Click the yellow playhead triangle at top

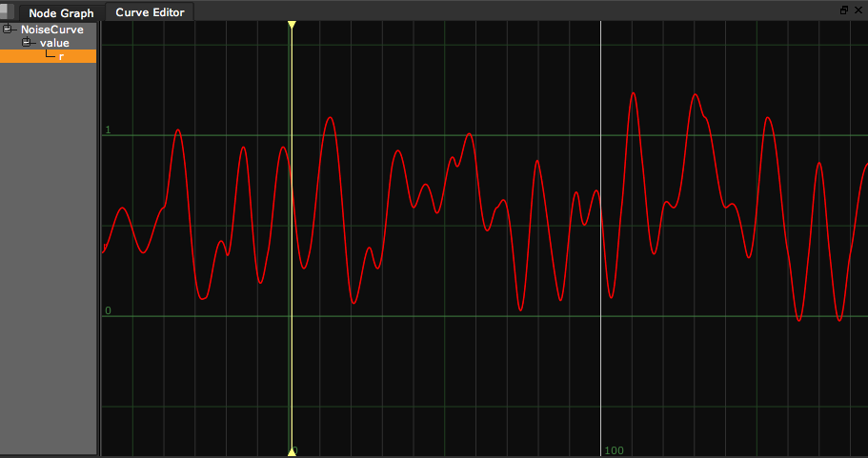tap(292, 24)
